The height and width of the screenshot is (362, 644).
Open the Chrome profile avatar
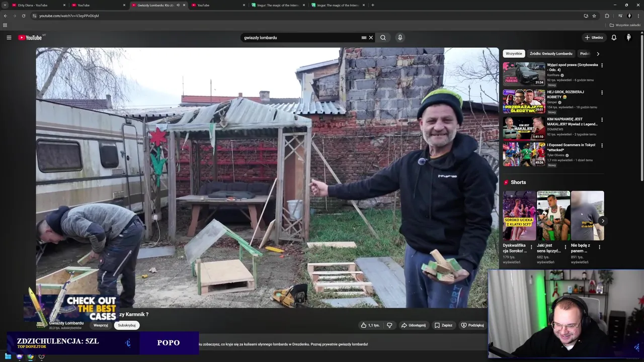pos(629,16)
